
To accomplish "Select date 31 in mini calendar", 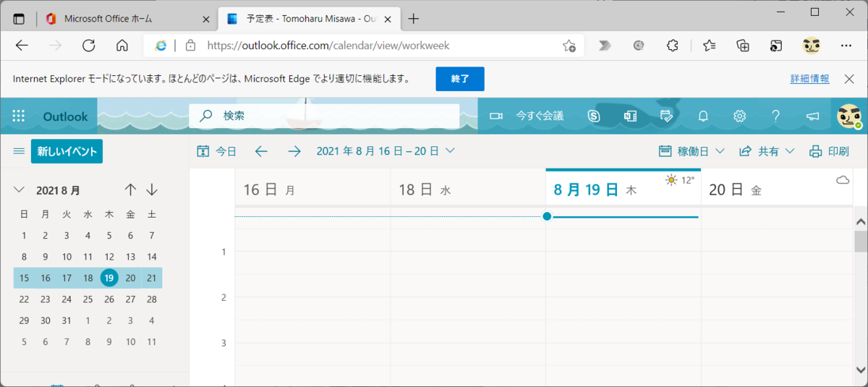I will tap(67, 320).
